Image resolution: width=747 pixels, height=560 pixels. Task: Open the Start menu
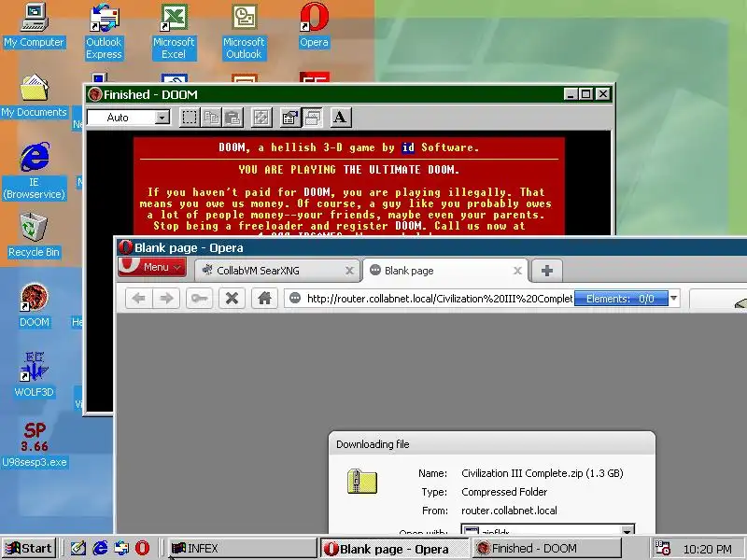tap(29, 548)
